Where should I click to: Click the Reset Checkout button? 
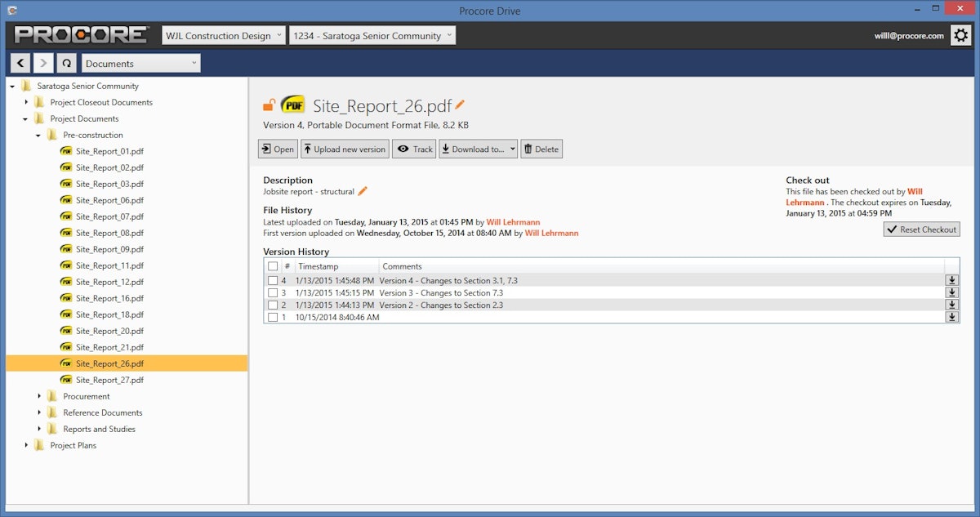(921, 230)
